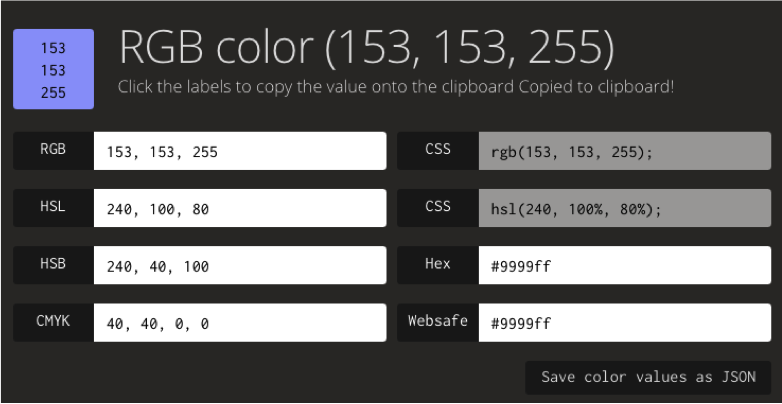Save color values as JSON
The width and height of the screenshot is (782, 404).
(648, 378)
